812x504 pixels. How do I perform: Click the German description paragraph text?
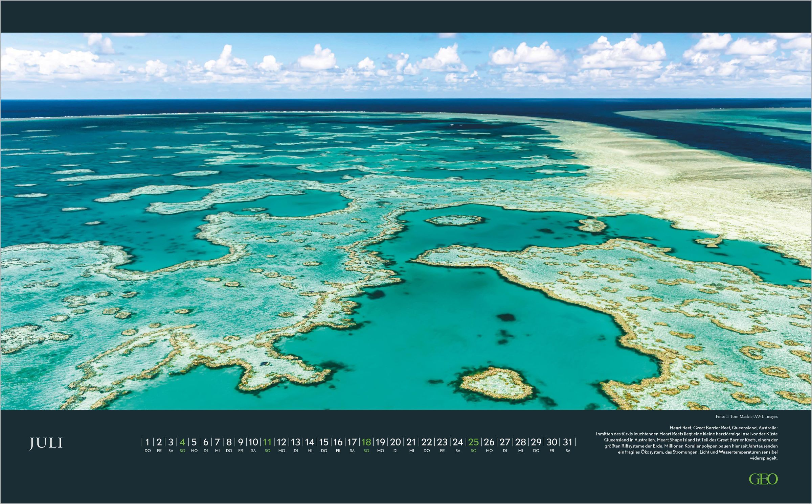[690, 446]
